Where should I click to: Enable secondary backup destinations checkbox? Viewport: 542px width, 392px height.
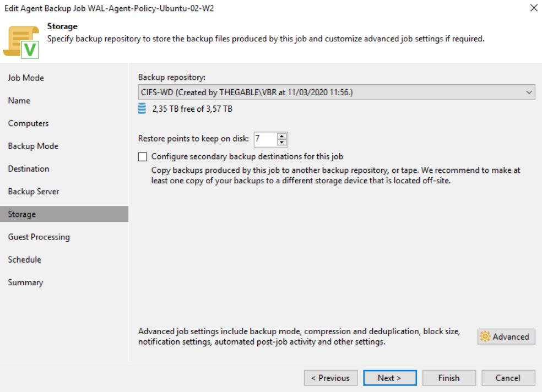(x=143, y=157)
